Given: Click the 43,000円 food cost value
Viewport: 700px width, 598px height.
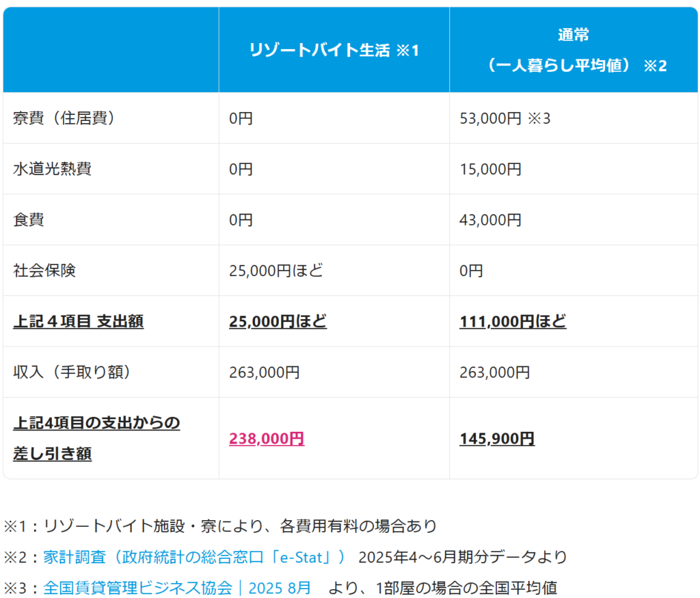Looking at the screenshot, I should tap(490, 219).
